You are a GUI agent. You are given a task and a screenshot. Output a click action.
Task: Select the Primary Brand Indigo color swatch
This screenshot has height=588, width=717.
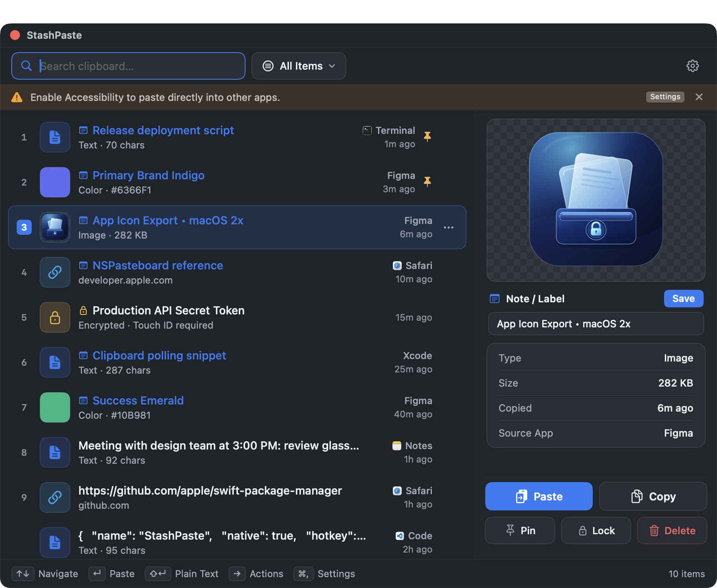(55, 182)
